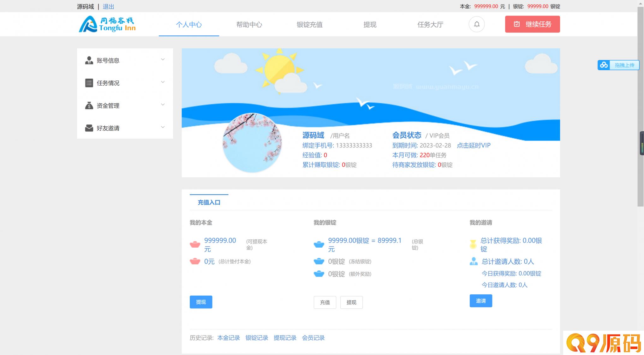Click the 999999.00 本金 balance in header
Viewport: 644px width, 355px height.
coord(486,6)
